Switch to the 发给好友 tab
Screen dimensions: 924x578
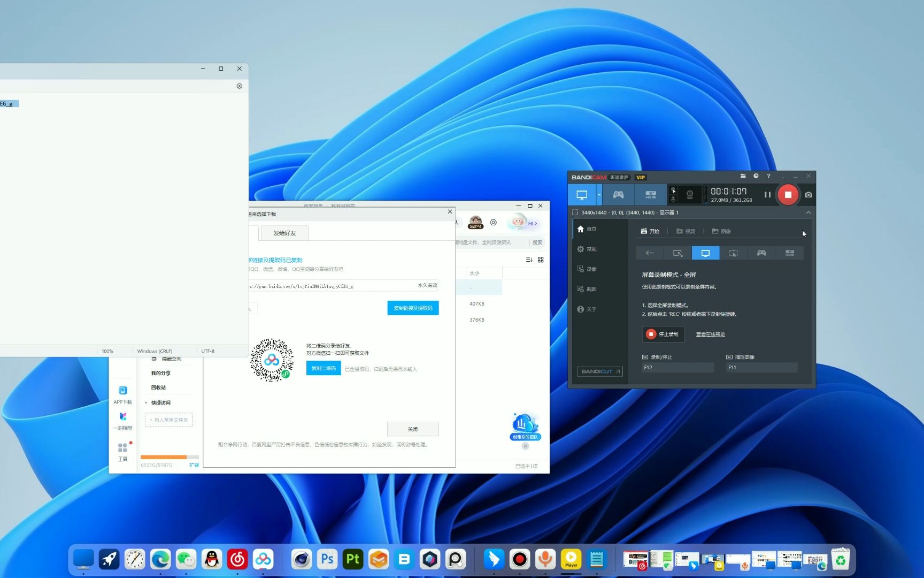coord(284,233)
